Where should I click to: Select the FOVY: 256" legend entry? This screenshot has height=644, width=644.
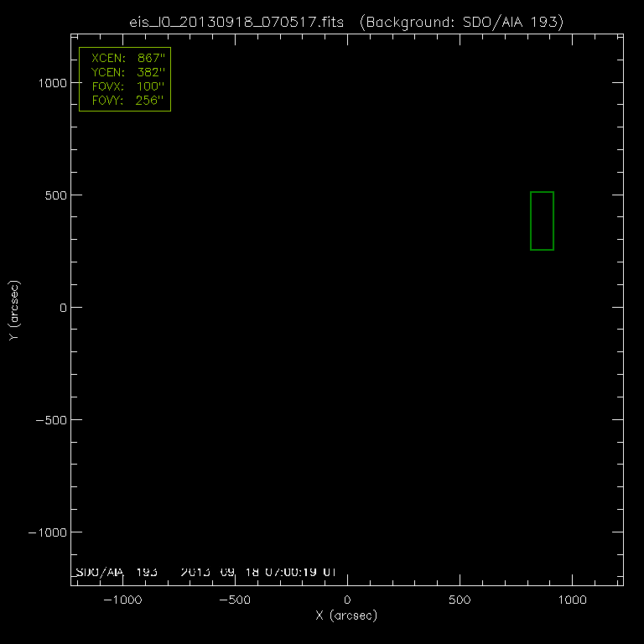(x=125, y=101)
